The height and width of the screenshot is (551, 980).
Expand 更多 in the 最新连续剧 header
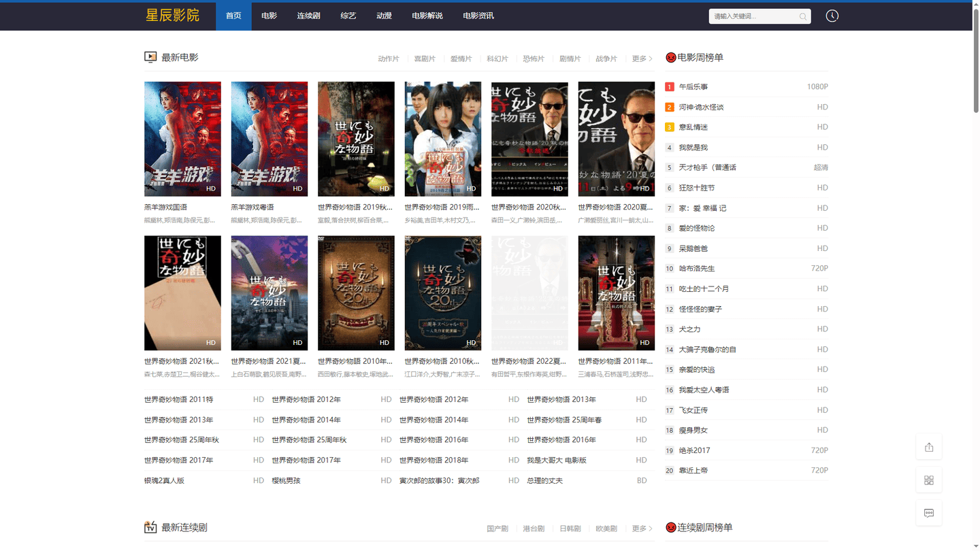pos(642,529)
